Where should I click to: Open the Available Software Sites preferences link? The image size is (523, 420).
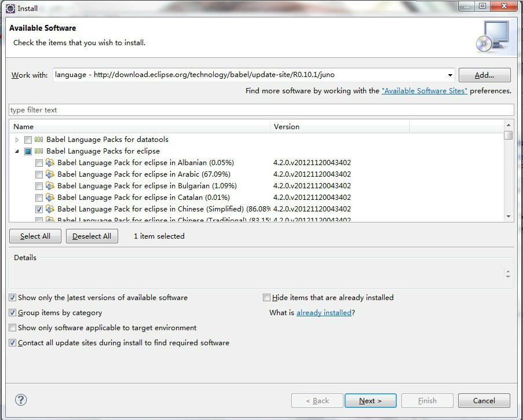tap(425, 91)
